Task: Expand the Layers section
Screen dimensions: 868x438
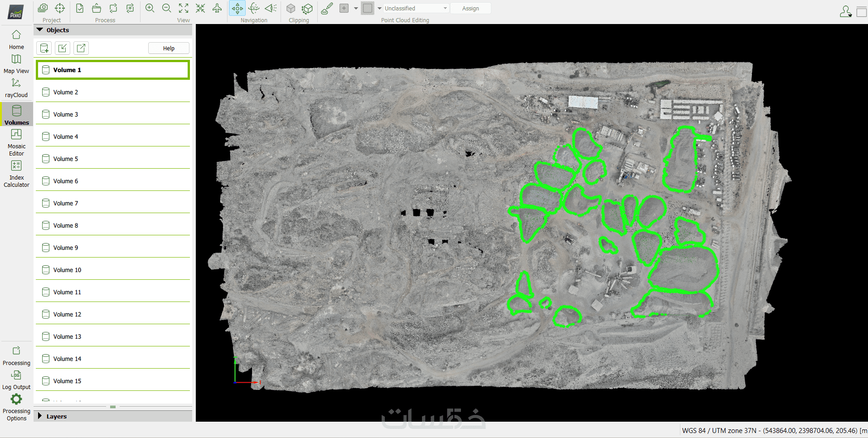Action: coord(40,416)
